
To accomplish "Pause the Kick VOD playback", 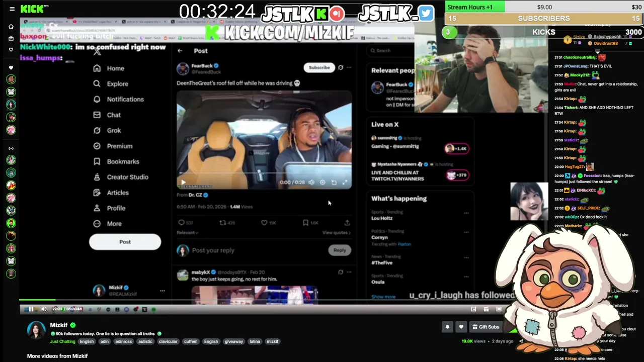I will pyautogui.click(x=31, y=309).
